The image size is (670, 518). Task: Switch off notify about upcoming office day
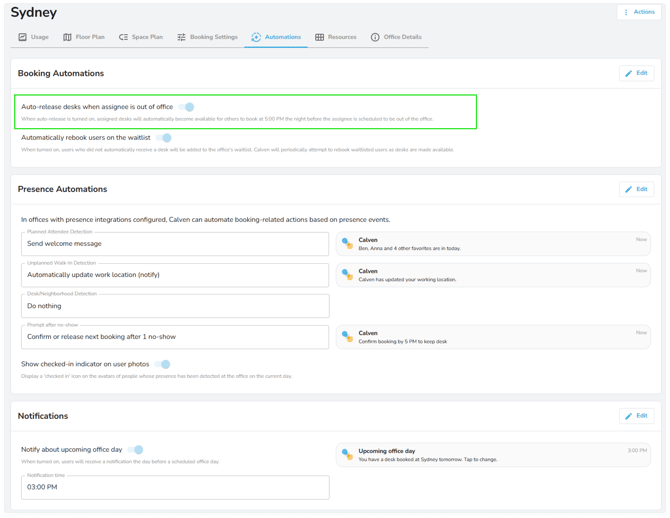[136, 450]
